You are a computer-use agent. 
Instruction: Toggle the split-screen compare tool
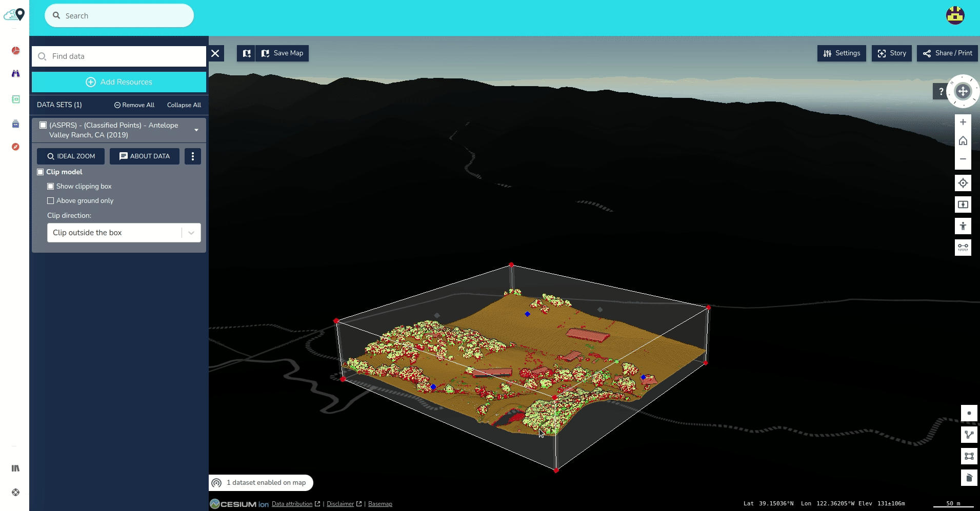pyautogui.click(x=963, y=205)
